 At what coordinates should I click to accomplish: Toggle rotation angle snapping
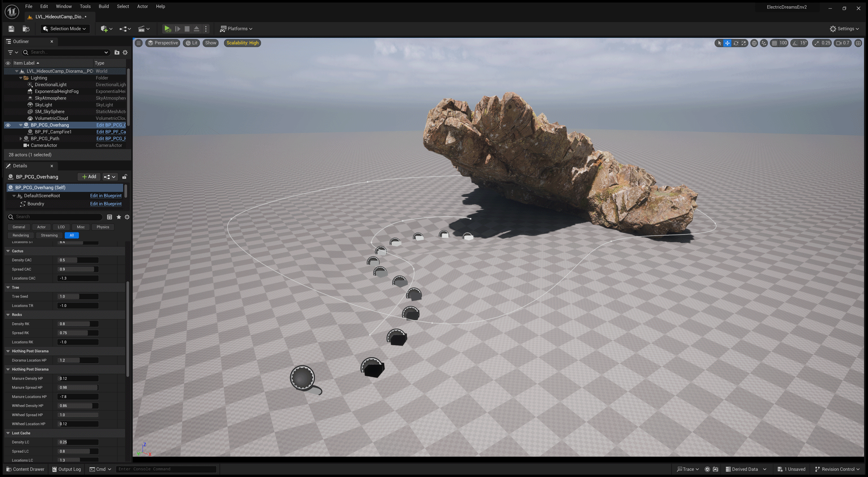(x=795, y=43)
